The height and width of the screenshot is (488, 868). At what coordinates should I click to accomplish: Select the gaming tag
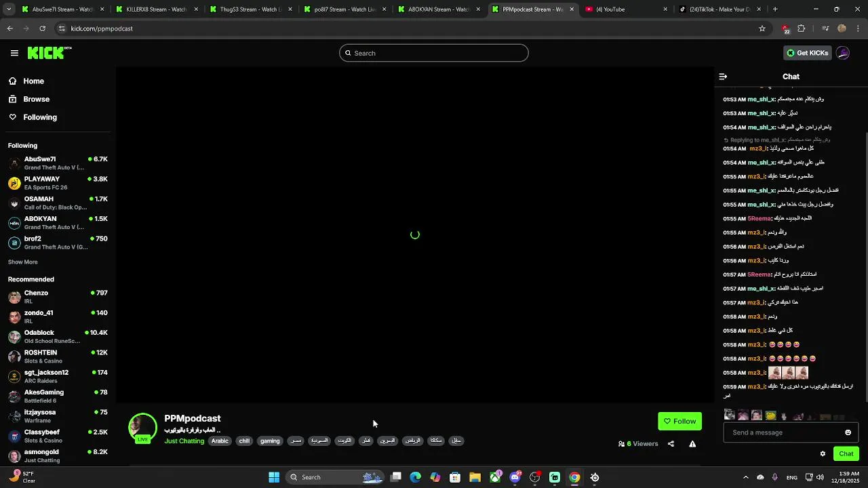(270, 441)
